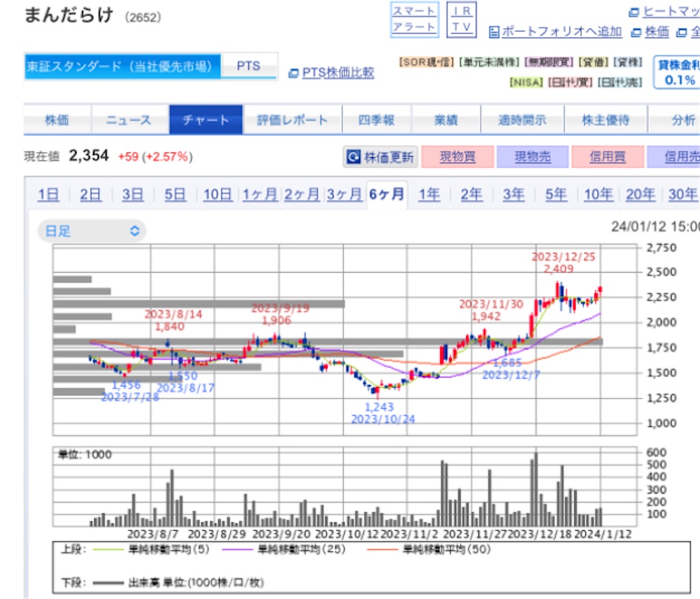This screenshot has width=700, height=599.
Task: Set chart period to 3年
Action: point(514,195)
